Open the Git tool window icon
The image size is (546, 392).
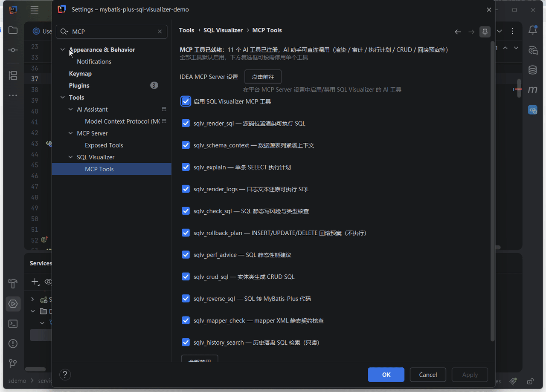point(13,363)
